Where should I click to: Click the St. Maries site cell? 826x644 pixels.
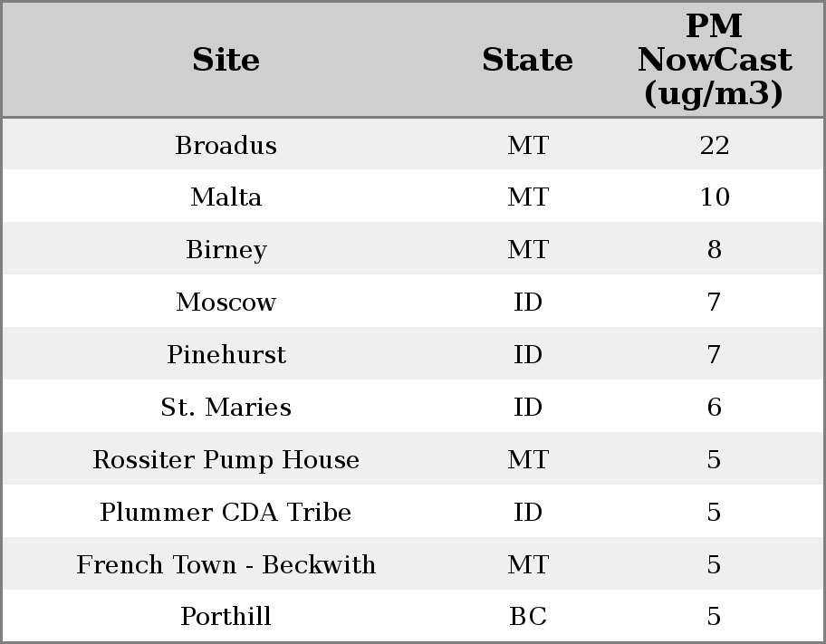[226, 408]
